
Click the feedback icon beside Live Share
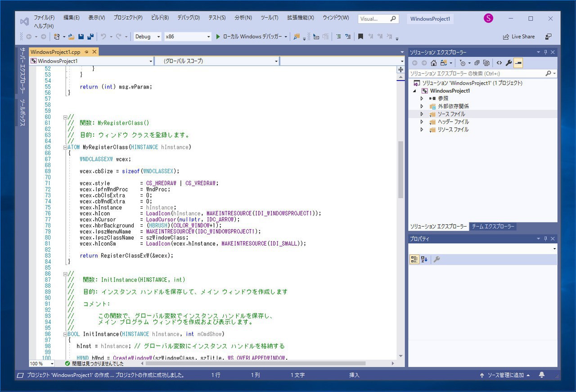coord(548,36)
